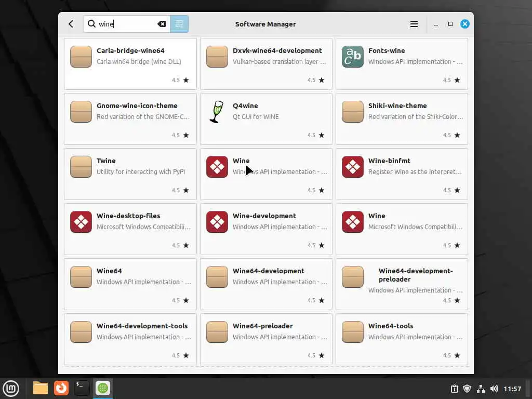Click the Wine64-development-tools package icon
The image size is (532, 399).
tap(81, 332)
